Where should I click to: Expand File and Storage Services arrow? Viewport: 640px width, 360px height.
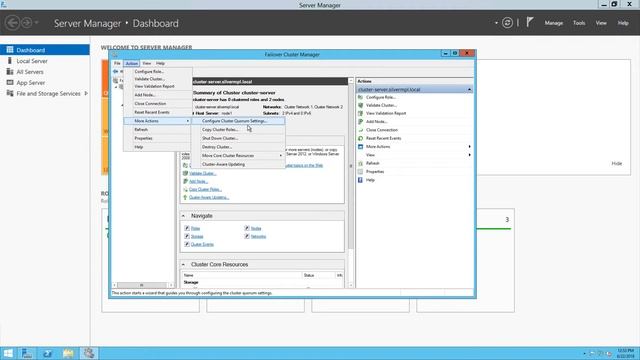[x=86, y=93]
